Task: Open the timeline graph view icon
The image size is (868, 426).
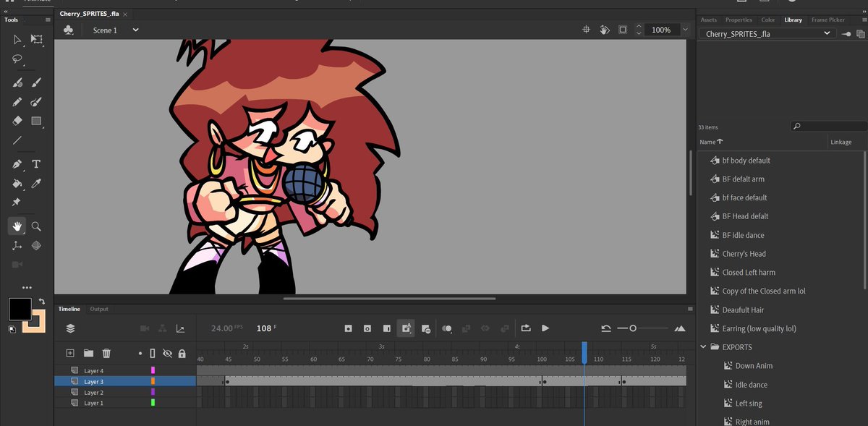Action: [180, 328]
